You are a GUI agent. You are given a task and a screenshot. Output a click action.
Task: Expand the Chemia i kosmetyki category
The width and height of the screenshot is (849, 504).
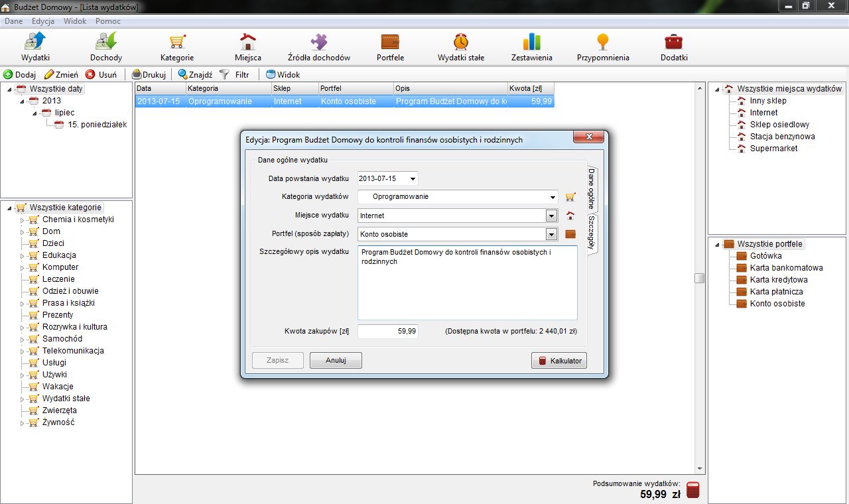23,220
